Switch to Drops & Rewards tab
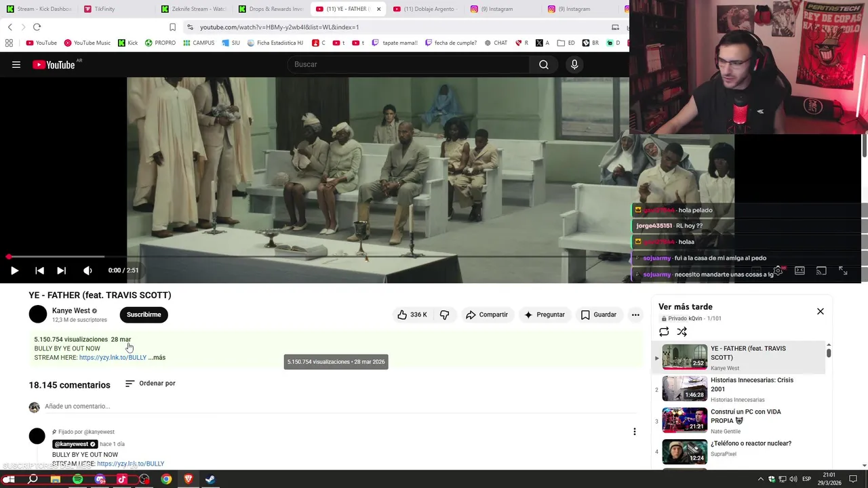Viewport: 868px width, 488px height. (271, 9)
